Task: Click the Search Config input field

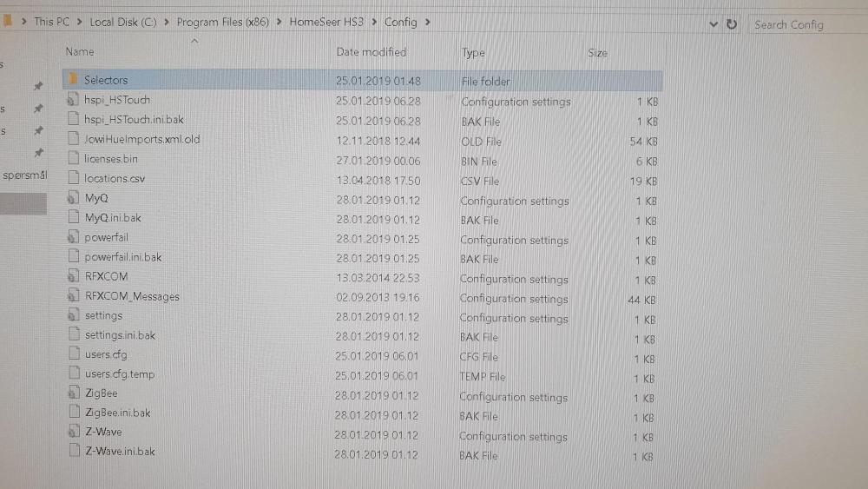Action: (x=807, y=24)
